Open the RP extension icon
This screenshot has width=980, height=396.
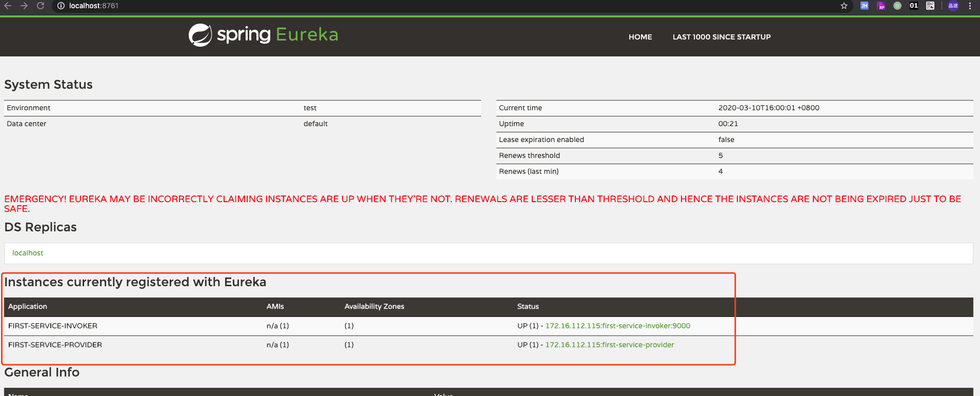pos(881,6)
